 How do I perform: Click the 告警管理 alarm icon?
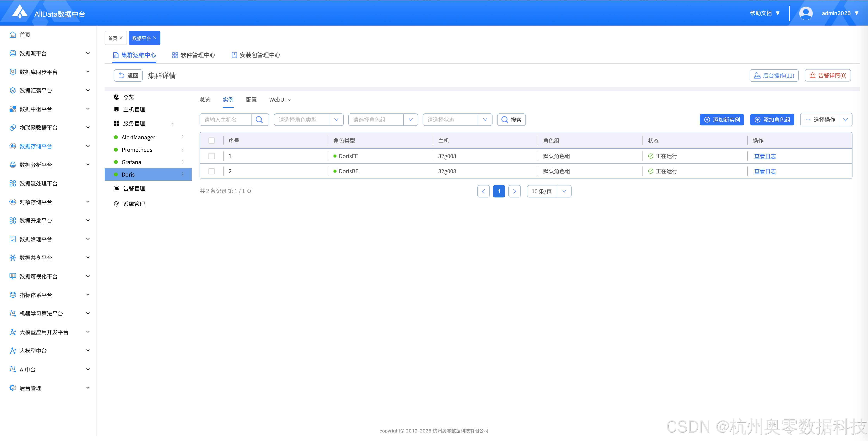117,189
